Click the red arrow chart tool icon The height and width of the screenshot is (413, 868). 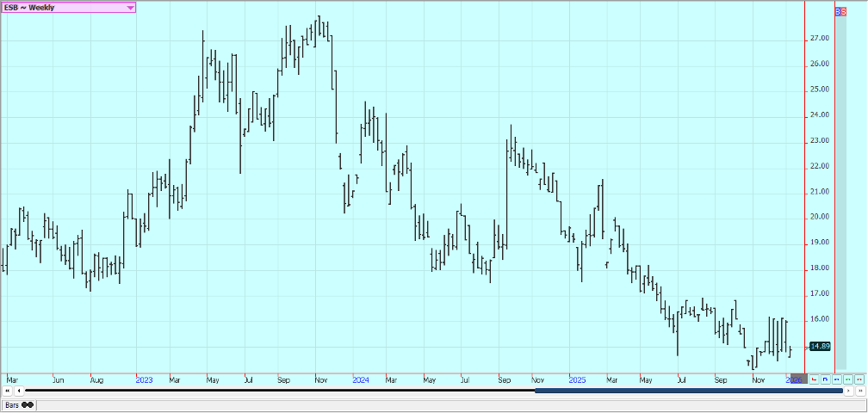click(x=813, y=379)
